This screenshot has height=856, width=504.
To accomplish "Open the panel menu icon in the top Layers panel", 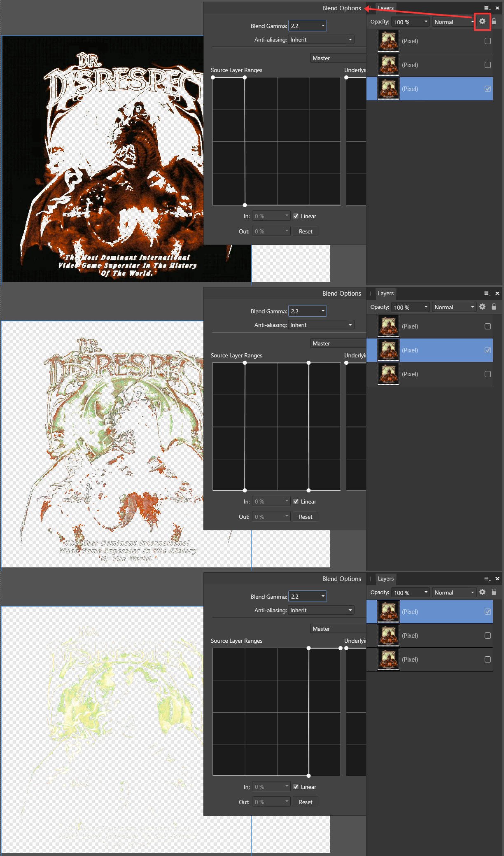I will [487, 8].
